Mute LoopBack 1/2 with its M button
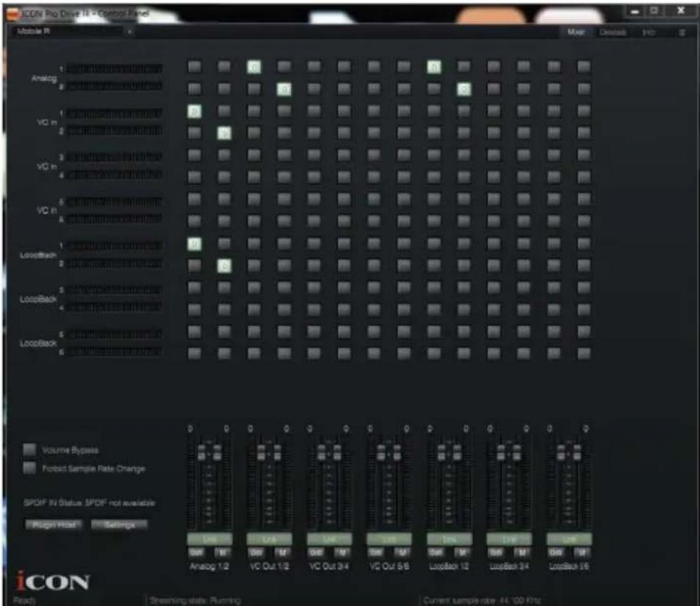Viewport: 700px width, 606px height. (462, 552)
